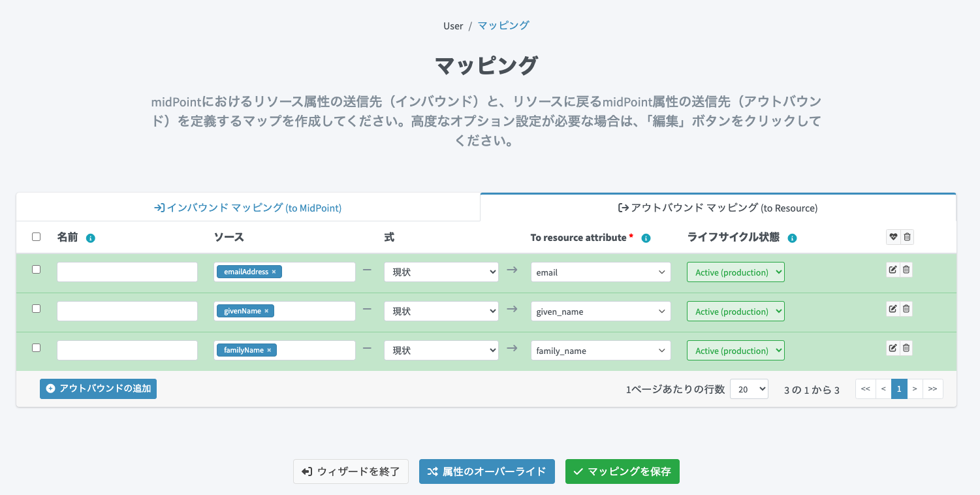Viewport: 980px width, 495px height.
Task: Open the family_name resource attribute dropdown
Action: pyautogui.click(x=601, y=351)
